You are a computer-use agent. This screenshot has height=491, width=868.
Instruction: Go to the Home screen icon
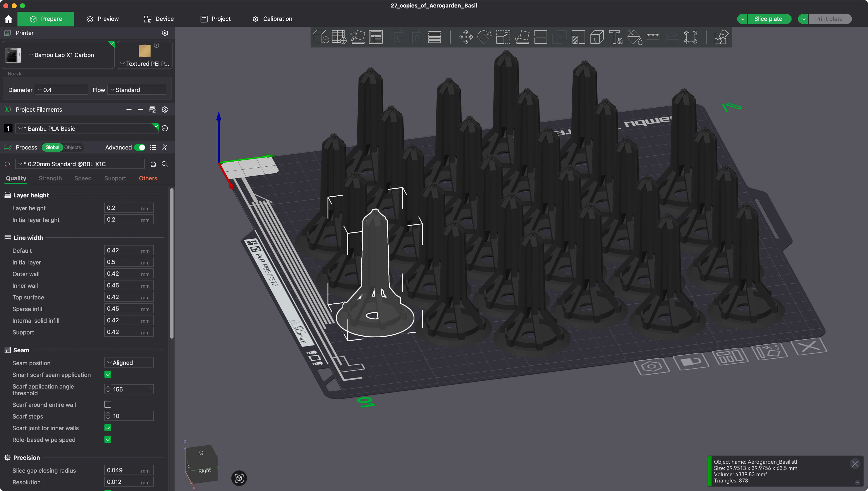click(8, 19)
